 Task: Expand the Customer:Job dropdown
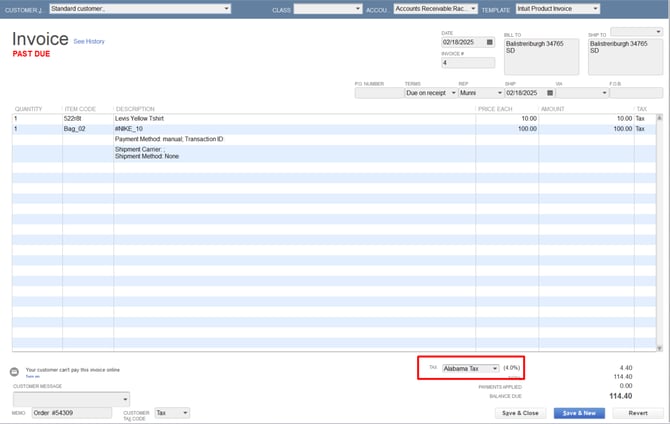click(x=226, y=9)
